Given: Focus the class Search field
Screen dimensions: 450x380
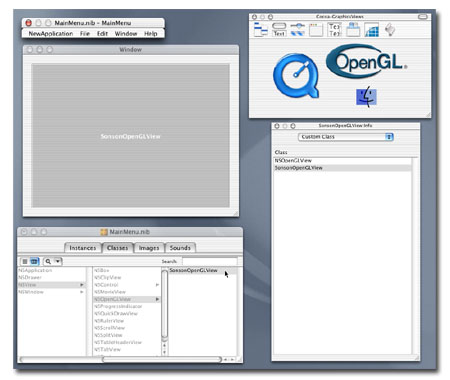Looking at the screenshot, I should tap(209, 261).
